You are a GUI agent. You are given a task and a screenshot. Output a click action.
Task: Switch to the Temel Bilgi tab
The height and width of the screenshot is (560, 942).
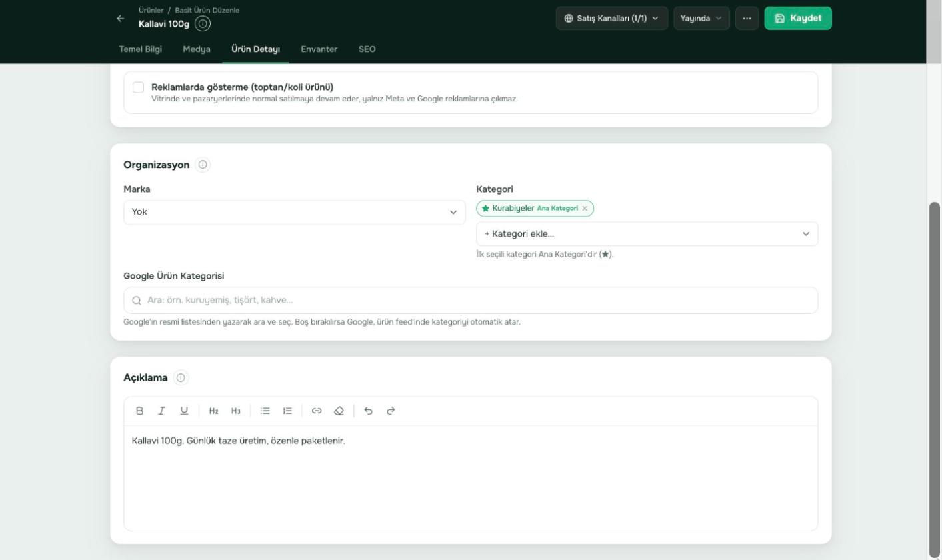(140, 49)
